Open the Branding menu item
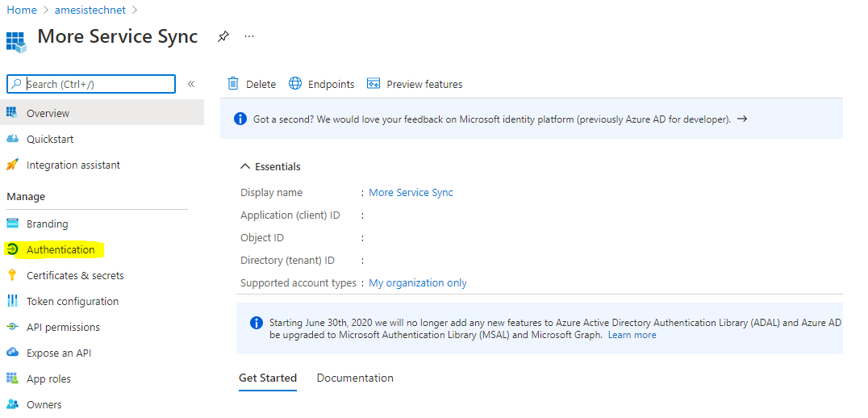Screen dimensions: 868x418 [x=102, y=223]
